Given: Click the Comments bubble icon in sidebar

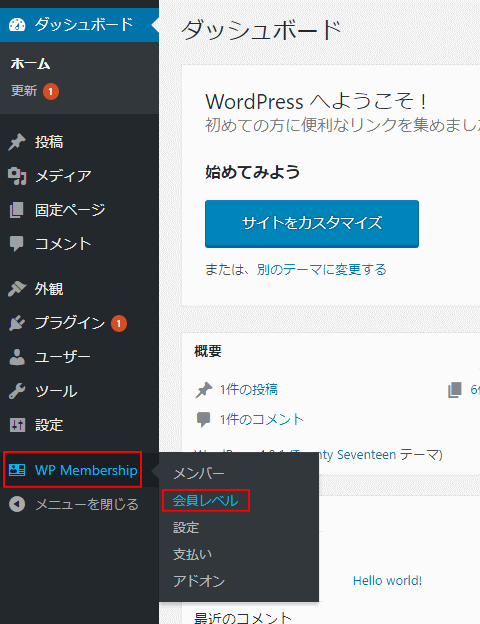Looking at the screenshot, I should coord(17,244).
